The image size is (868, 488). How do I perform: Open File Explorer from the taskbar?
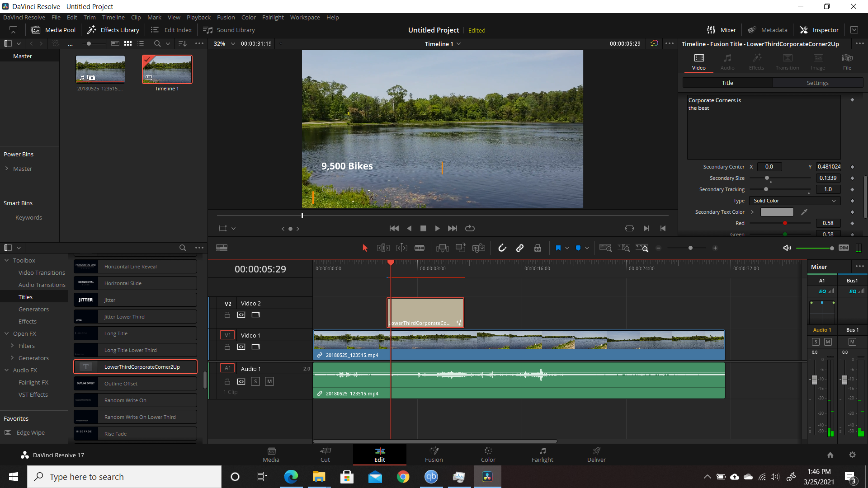coord(319,477)
